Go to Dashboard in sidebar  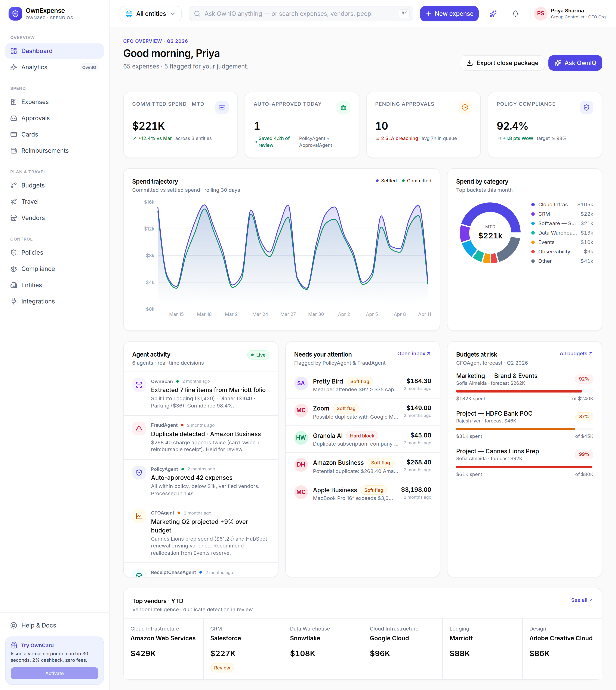click(x=55, y=51)
